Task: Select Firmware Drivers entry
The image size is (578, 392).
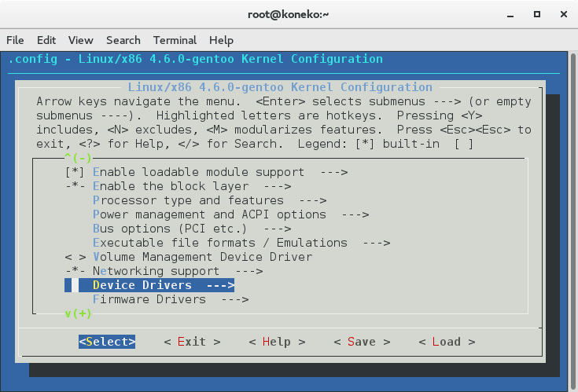Action: tap(149, 299)
